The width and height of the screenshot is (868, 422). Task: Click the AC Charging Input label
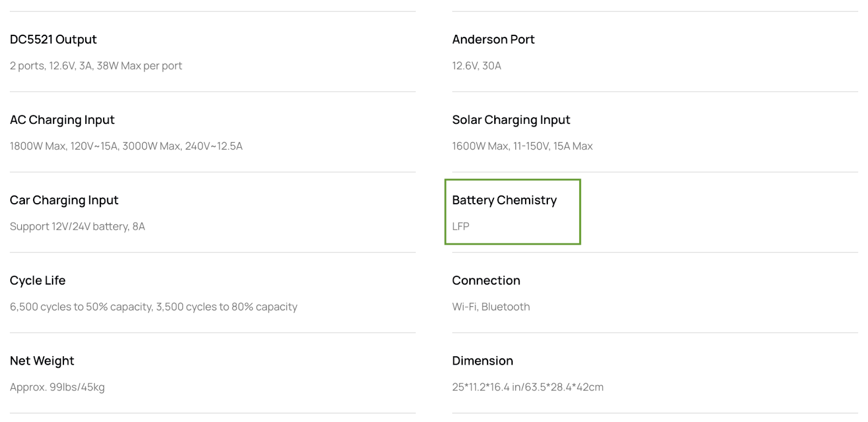point(62,120)
